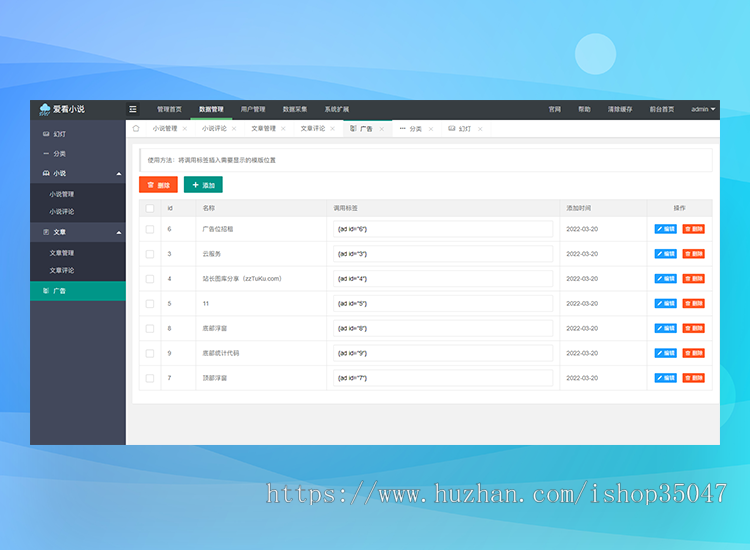Open the admin user dropdown
750x550 pixels.
pyautogui.click(x=703, y=110)
